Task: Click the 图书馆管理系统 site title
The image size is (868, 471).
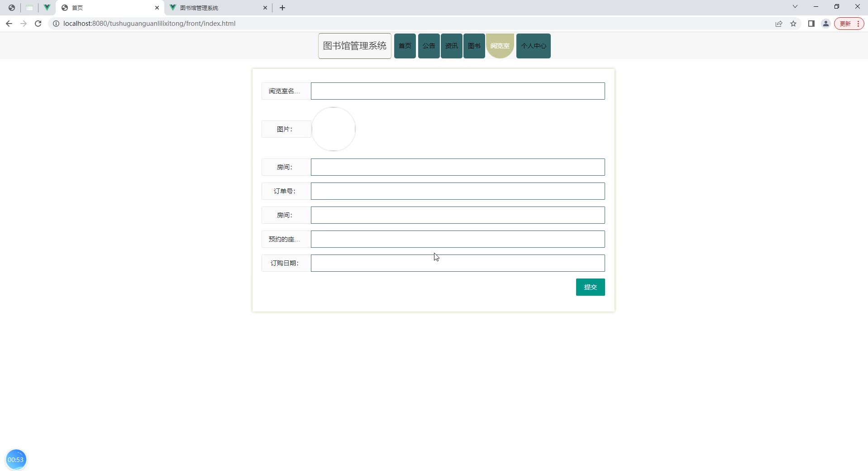Action: [x=355, y=46]
